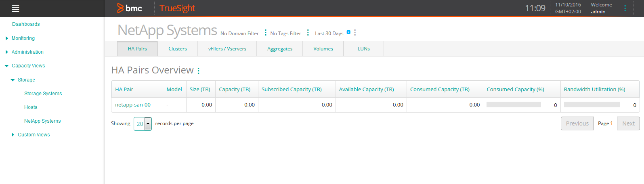
Task: Click the TrueSight product title
Action: (x=177, y=8)
